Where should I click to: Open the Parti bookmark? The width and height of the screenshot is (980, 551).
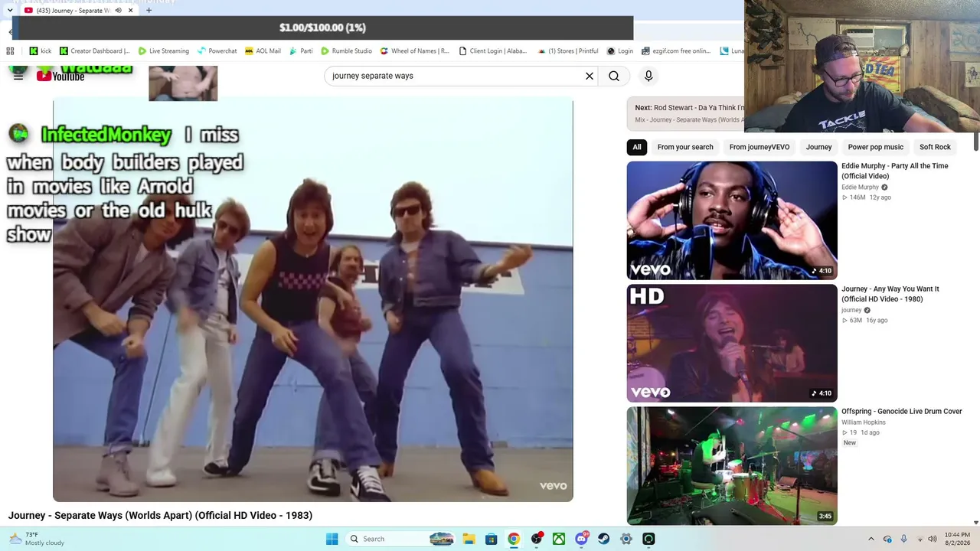point(301,51)
